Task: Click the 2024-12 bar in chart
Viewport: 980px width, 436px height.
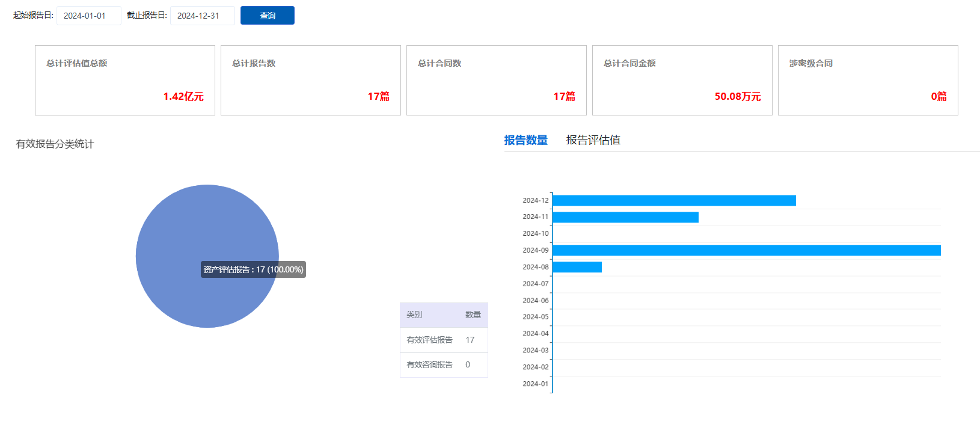Action: [x=673, y=200]
